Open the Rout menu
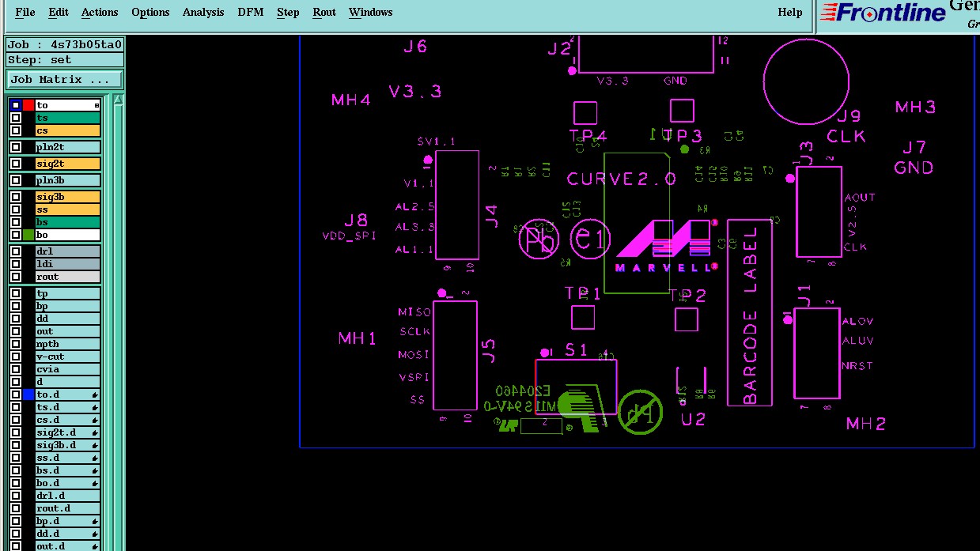 (x=324, y=12)
